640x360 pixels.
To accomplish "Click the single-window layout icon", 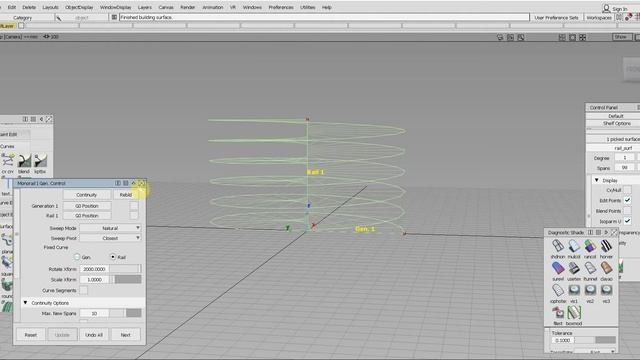I will click(x=572, y=37).
